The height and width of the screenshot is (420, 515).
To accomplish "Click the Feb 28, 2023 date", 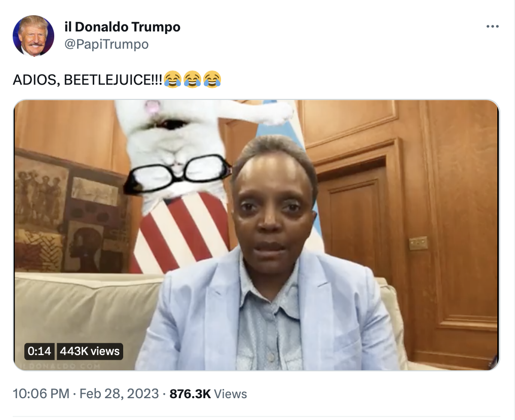I will point(119,394).
